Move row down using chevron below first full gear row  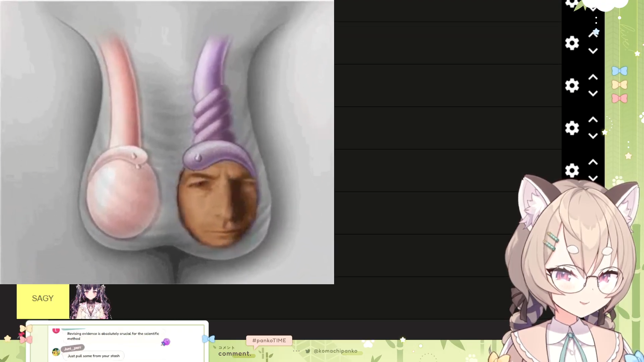(593, 51)
